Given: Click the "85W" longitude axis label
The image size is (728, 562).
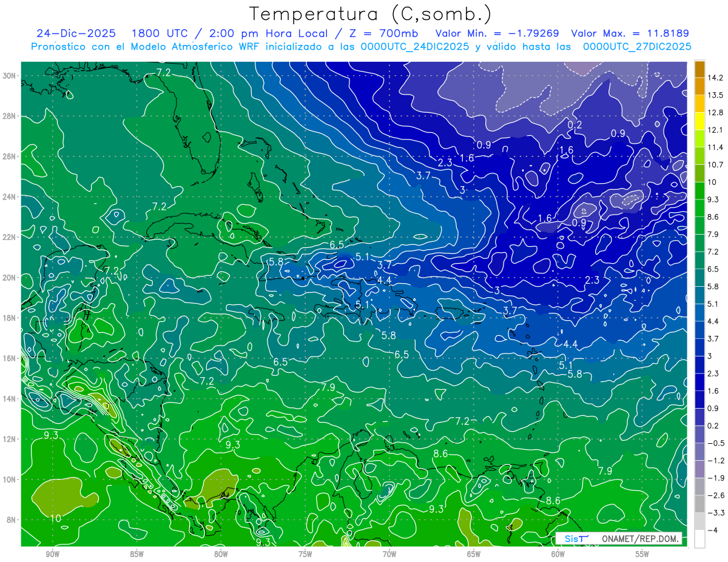Looking at the screenshot, I should click(x=136, y=554).
